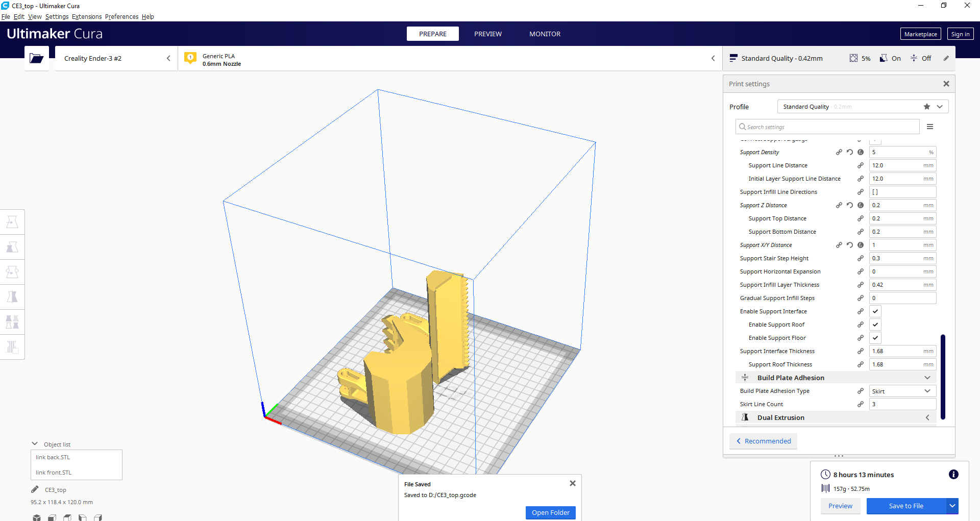Screen dimensions: 980x521
Task: Open Per Model Settings tool
Action: [12, 321]
